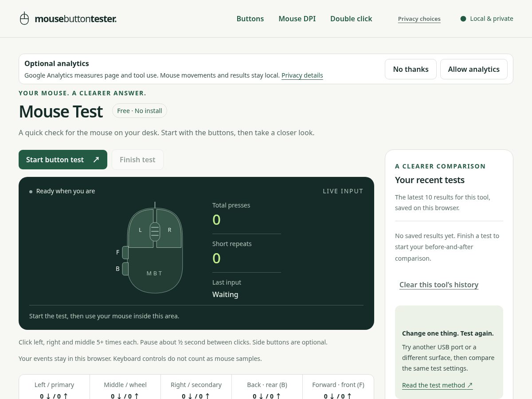Click the right (R) button on mouse diagram
532x399 pixels.
[169, 228]
